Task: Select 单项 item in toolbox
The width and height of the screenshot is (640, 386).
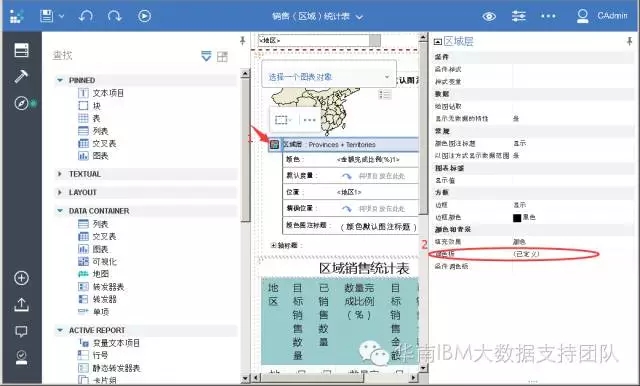Action: (x=93, y=312)
